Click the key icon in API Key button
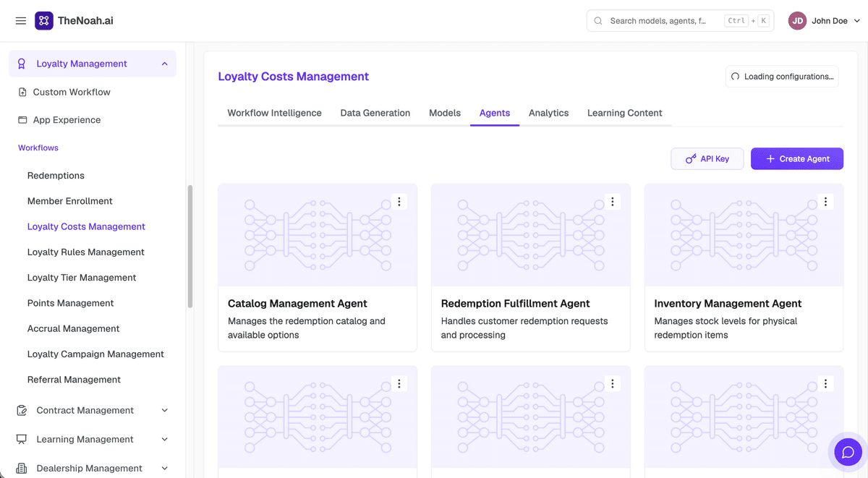 pyautogui.click(x=691, y=158)
